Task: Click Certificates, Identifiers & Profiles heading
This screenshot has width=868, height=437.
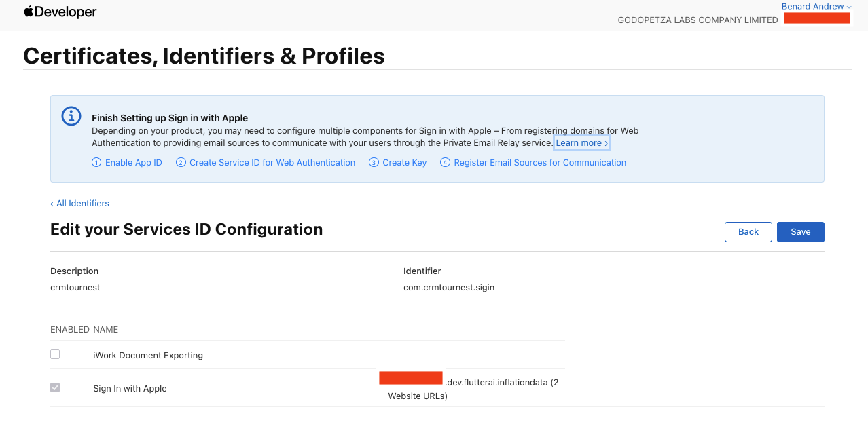Action: coord(204,56)
